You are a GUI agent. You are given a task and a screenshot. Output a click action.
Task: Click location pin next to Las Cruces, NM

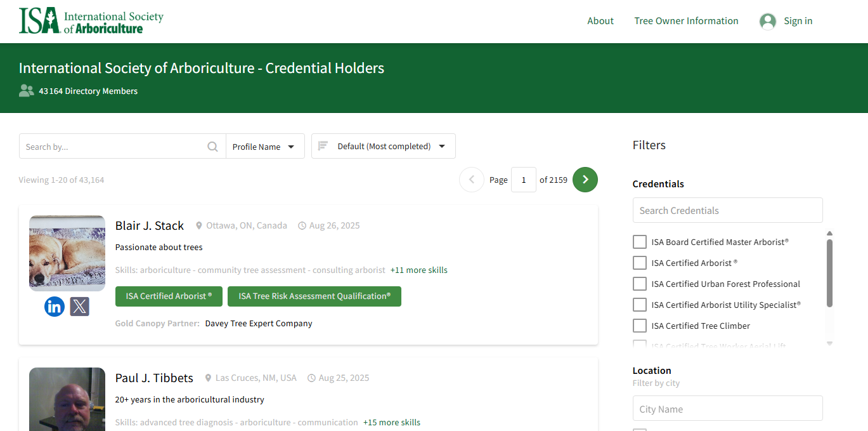pos(208,378)
